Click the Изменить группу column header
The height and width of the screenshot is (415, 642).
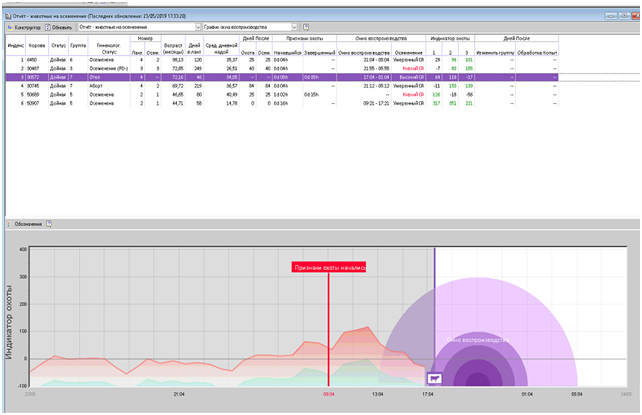pyautogui.click(x=495, y=53)
